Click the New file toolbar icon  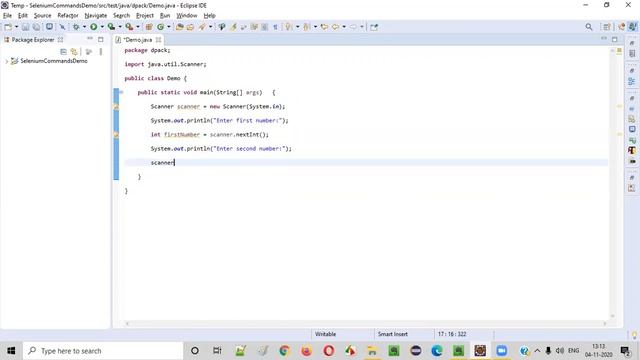[x=8, y=27]
